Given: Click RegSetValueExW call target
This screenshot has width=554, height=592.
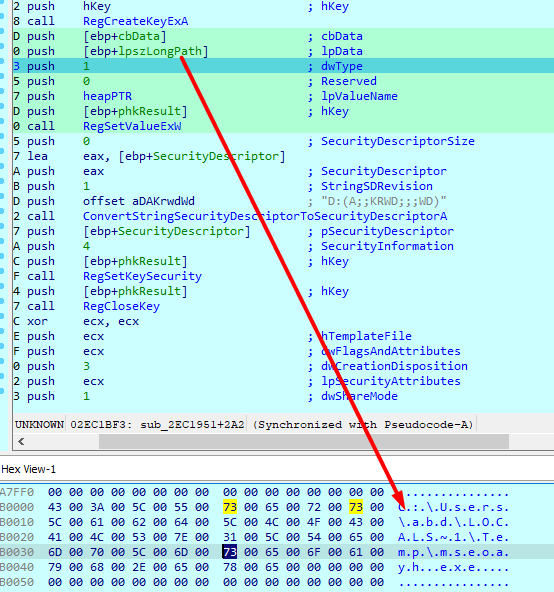Looking at the screenshot, I should [132, 126].
